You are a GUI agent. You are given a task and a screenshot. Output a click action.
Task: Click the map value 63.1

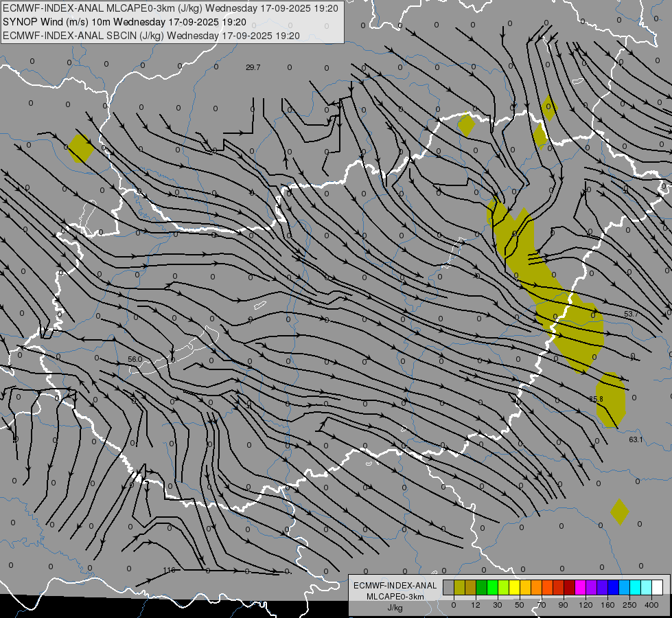(x=636, y=439)
